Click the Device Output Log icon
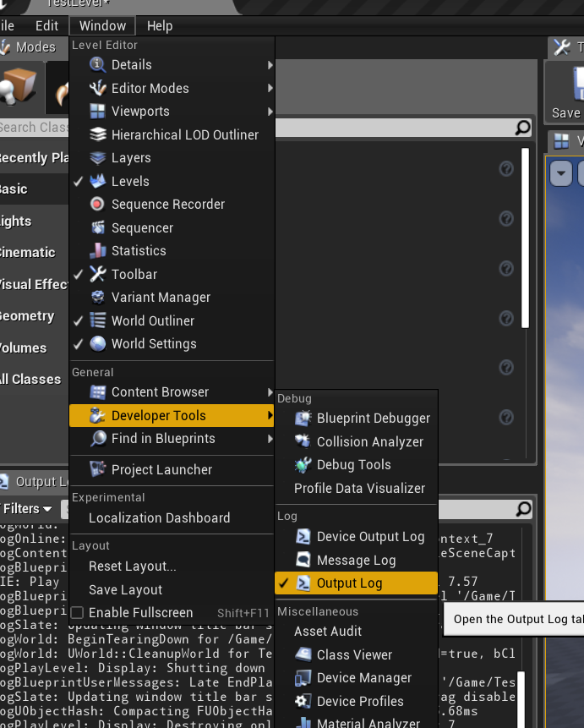 tap(303, 536)
